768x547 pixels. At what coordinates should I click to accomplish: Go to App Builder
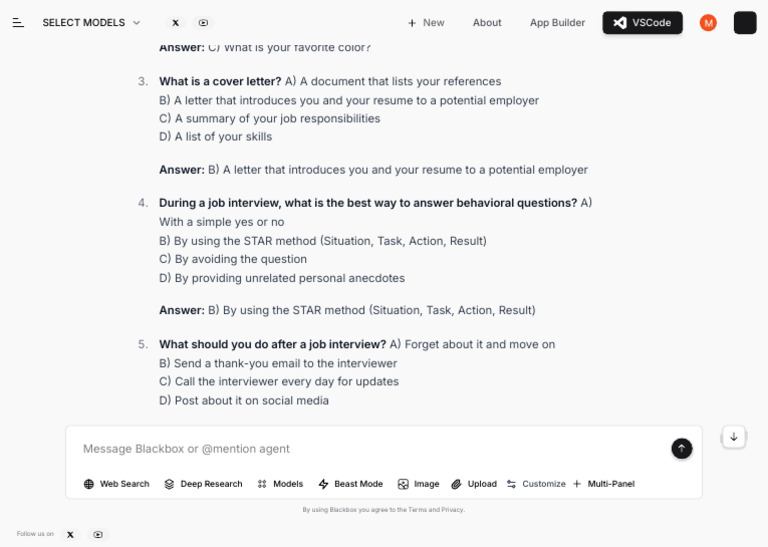coord(557,23)
